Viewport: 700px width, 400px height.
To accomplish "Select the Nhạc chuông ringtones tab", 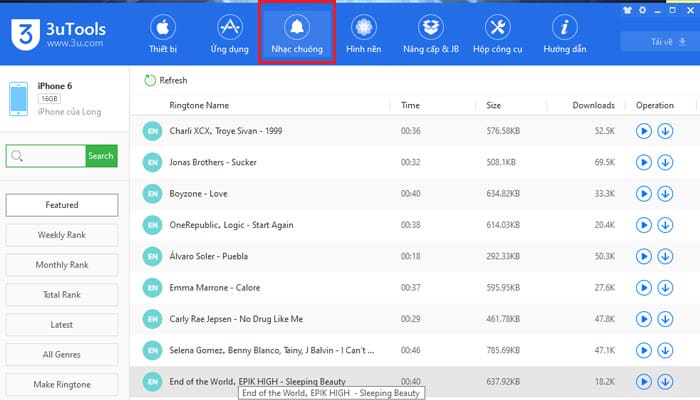I will pyautogui.click(x=297, y=34).
